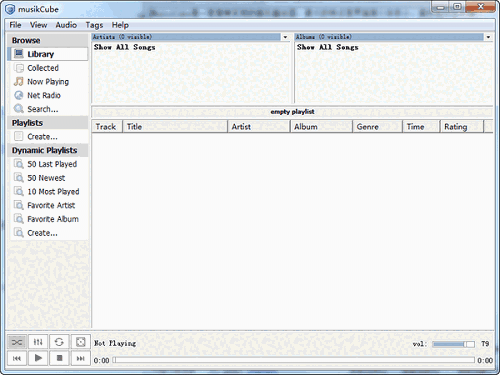Open the Help menu
The image size is (500, 375).
click(120, 25)
